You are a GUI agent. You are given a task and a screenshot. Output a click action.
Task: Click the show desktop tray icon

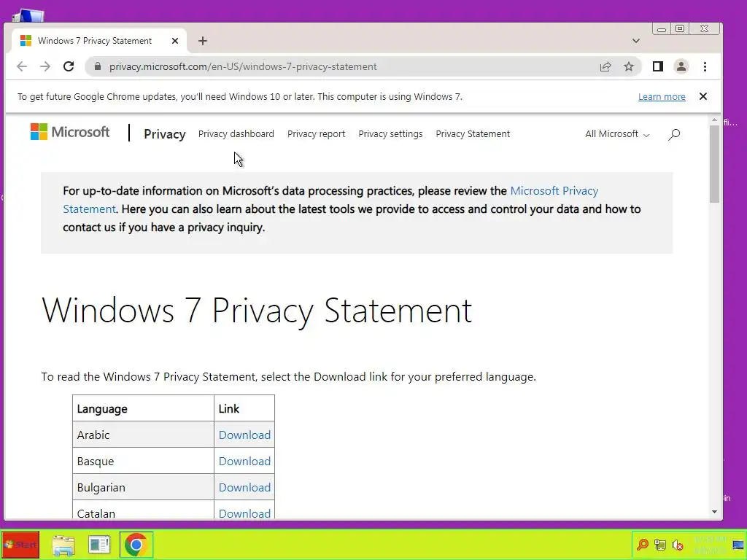[738, 545]
